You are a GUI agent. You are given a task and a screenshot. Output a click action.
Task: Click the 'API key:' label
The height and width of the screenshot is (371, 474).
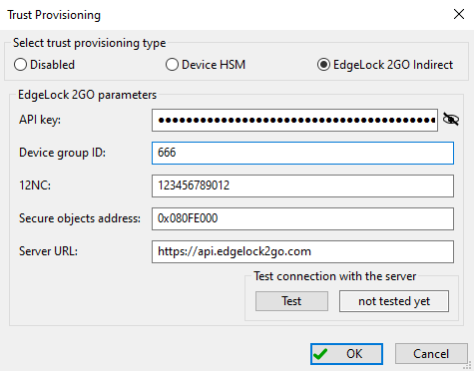40,120
